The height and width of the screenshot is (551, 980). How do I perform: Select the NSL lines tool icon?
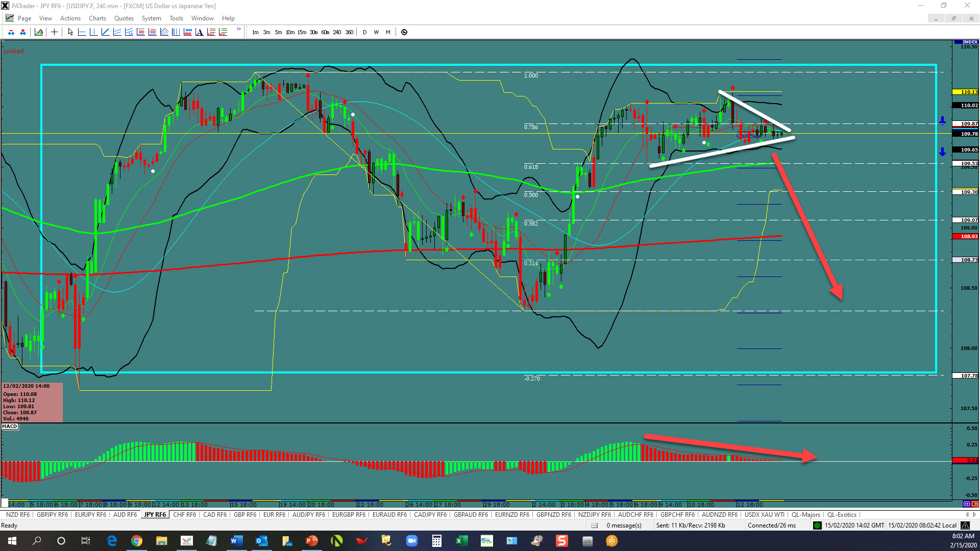coord(223,32)
